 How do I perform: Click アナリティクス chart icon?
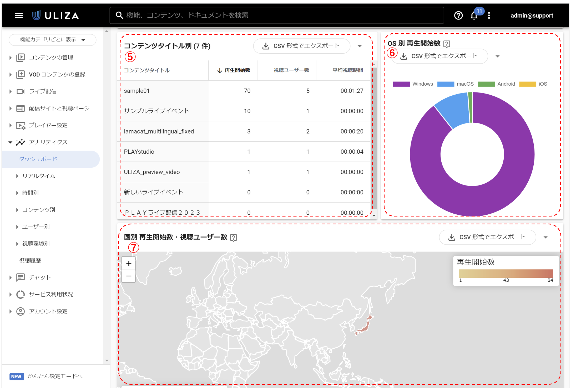click(21, 142)
